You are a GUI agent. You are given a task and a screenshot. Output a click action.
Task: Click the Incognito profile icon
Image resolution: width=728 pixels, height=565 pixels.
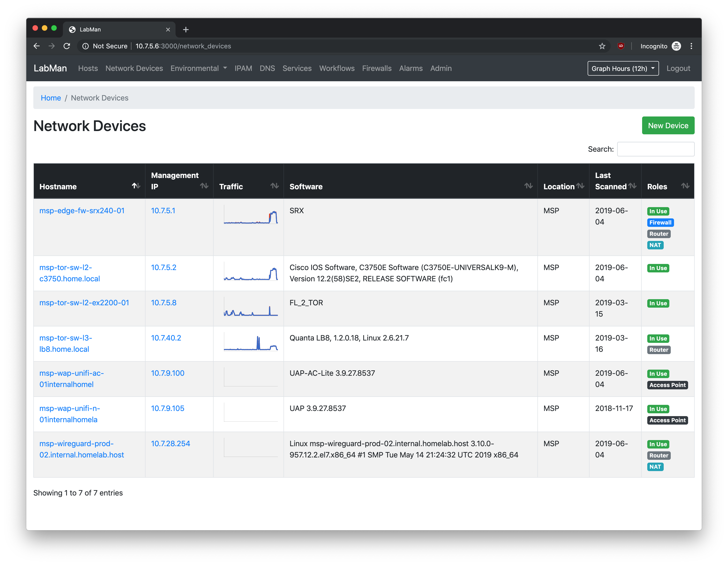[676, 46]
